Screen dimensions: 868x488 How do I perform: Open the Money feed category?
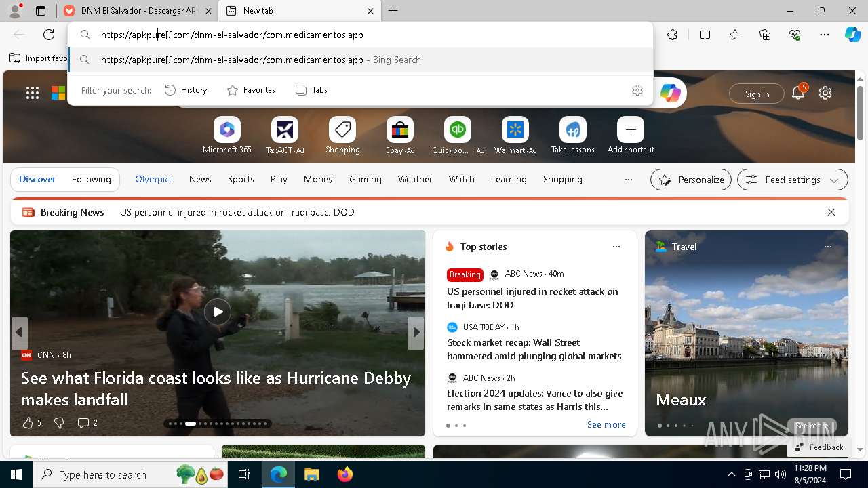tap(318, 180)
